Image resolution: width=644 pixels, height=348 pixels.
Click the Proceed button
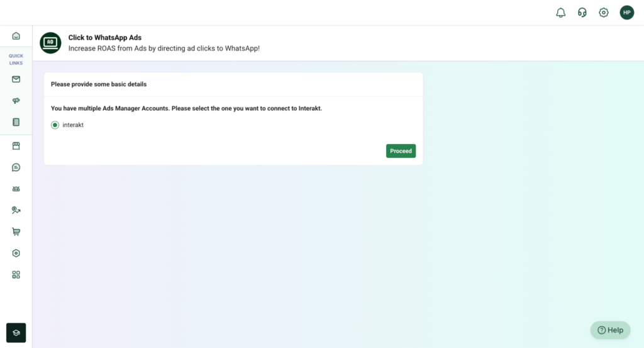(401, 151)
